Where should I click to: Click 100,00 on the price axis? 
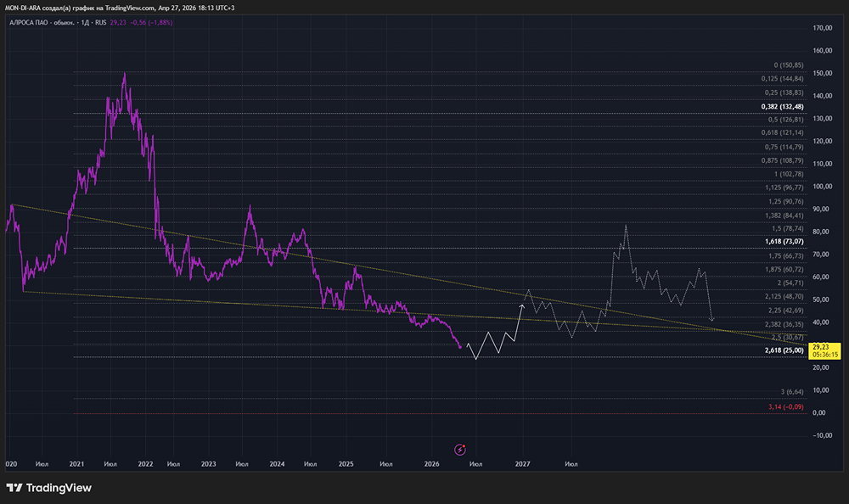tap(823, 186)
